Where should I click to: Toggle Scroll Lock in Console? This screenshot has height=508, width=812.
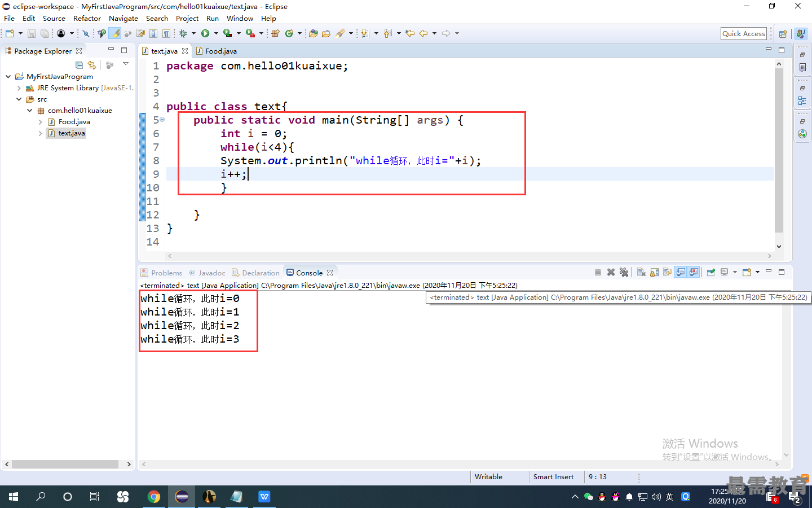click(654, 272)
